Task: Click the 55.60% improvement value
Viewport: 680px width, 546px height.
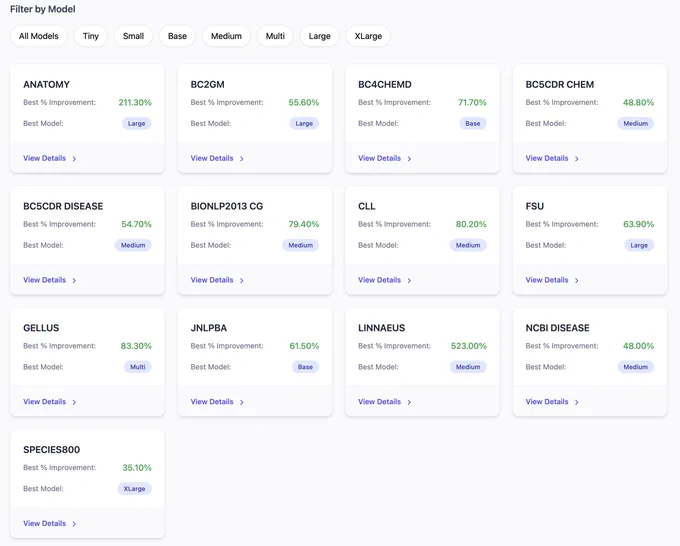Action: (304, 103)
